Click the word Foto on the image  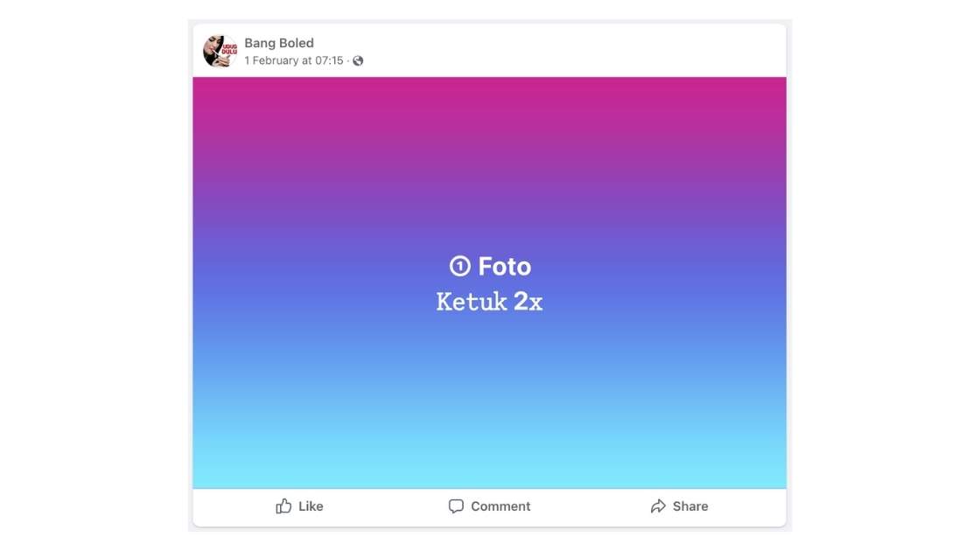[x=505, y=267]
